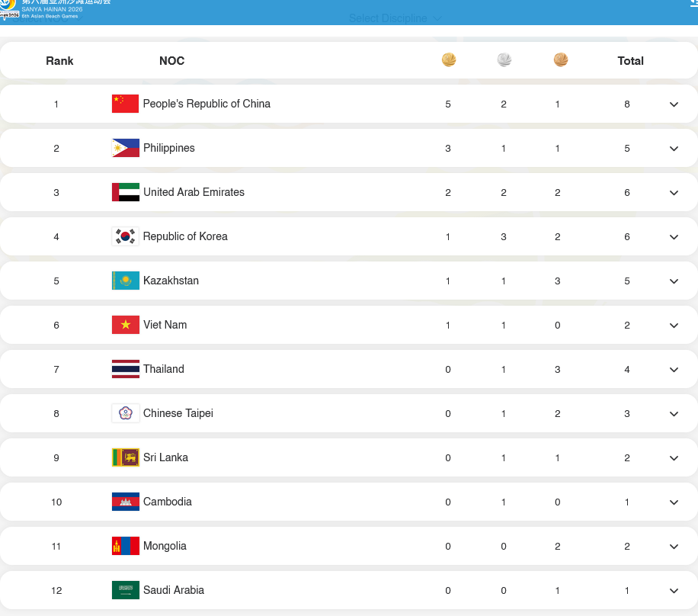The height and width of the screenshot is (616, 698).
Task: Click the People's Republic of China flag
Action: pyautogui.click(x=125, y=104)
